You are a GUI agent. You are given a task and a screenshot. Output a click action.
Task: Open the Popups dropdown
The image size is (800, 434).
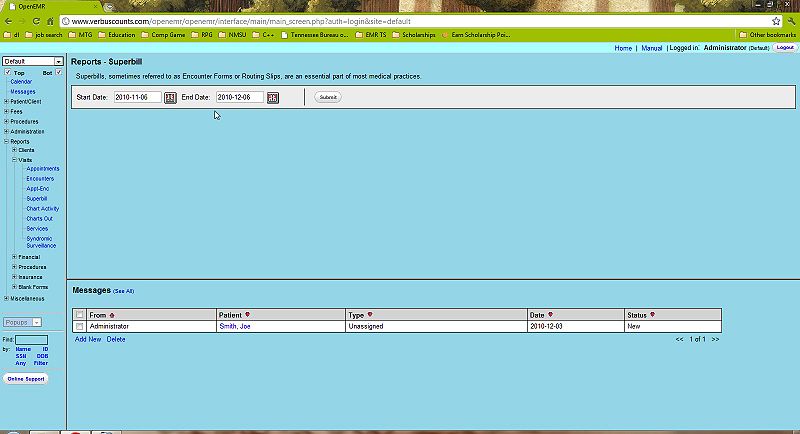click(22, 322)
